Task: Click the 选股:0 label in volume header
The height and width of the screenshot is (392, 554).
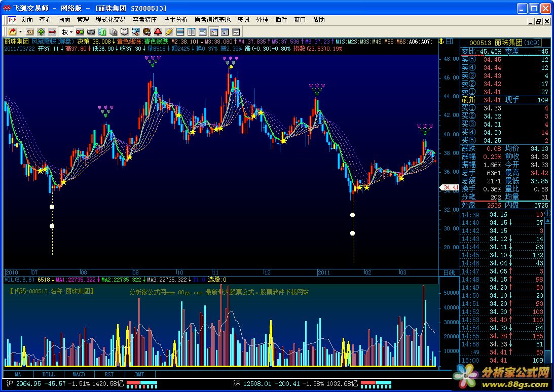Action: pos(217,280)
